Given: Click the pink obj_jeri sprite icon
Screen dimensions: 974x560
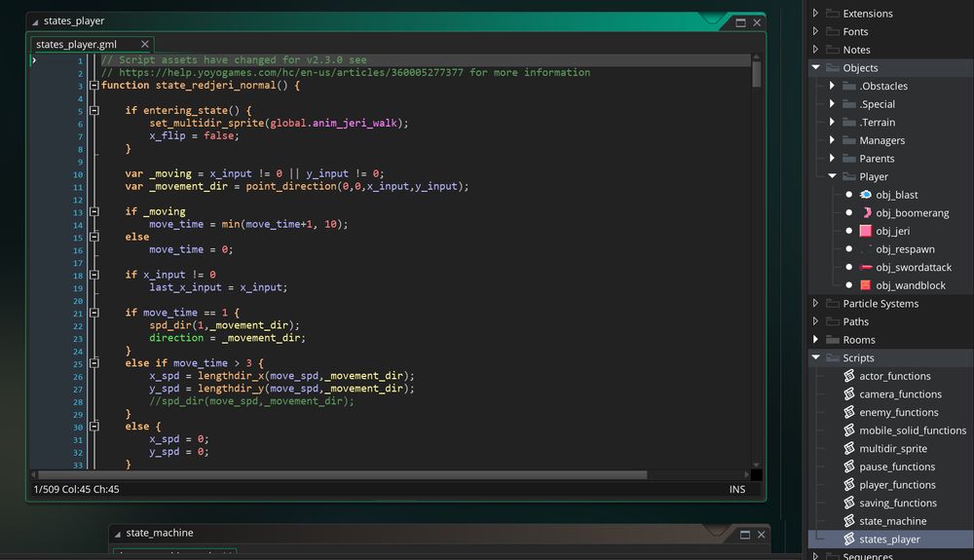Looking at the screenshot, I should click(x=865, y=231).
